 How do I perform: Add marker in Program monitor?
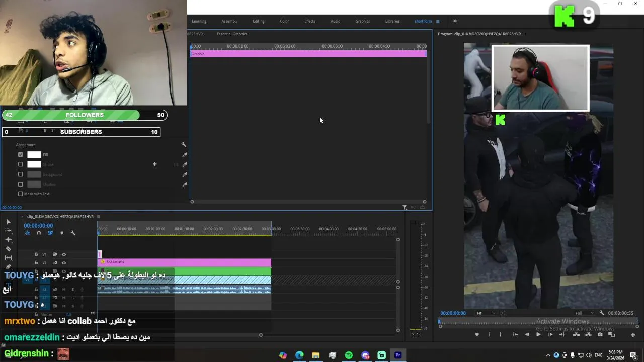(477, 334)
